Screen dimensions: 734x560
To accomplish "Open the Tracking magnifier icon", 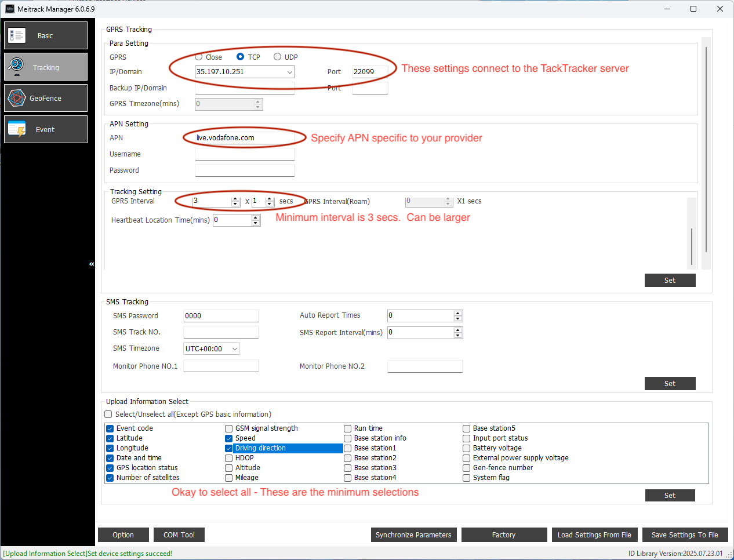I will point(17,67).
